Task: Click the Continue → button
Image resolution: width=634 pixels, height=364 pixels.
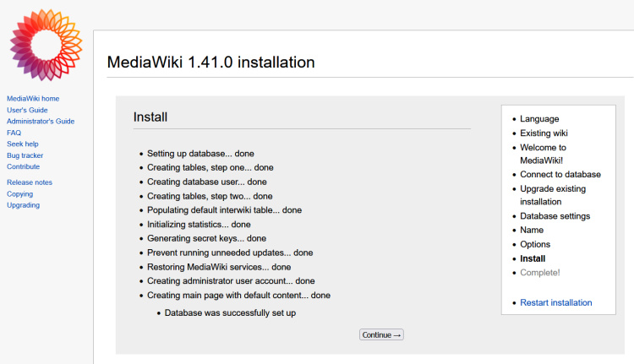Action: click(x=382, y=334)
